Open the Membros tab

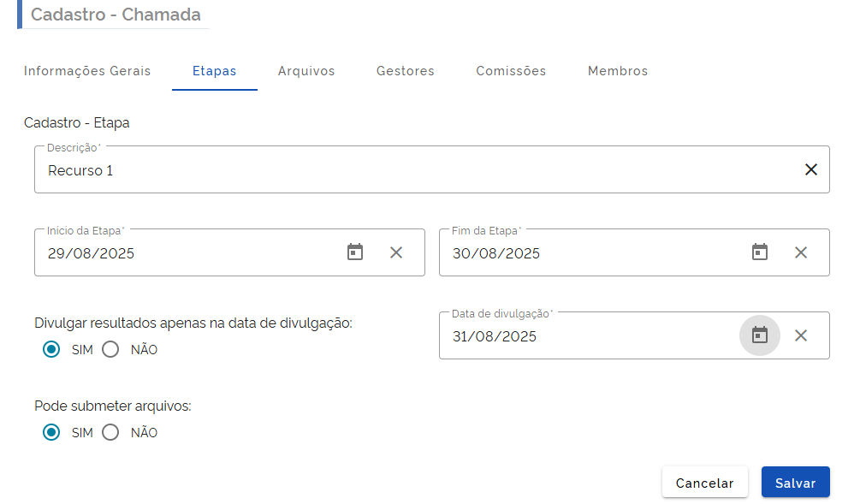[x=617, y=71]
